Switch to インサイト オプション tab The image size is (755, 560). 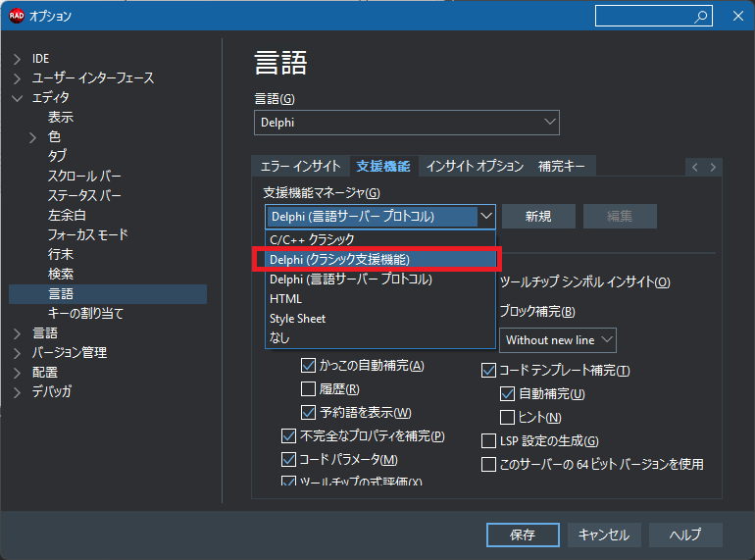coord(475,167)
